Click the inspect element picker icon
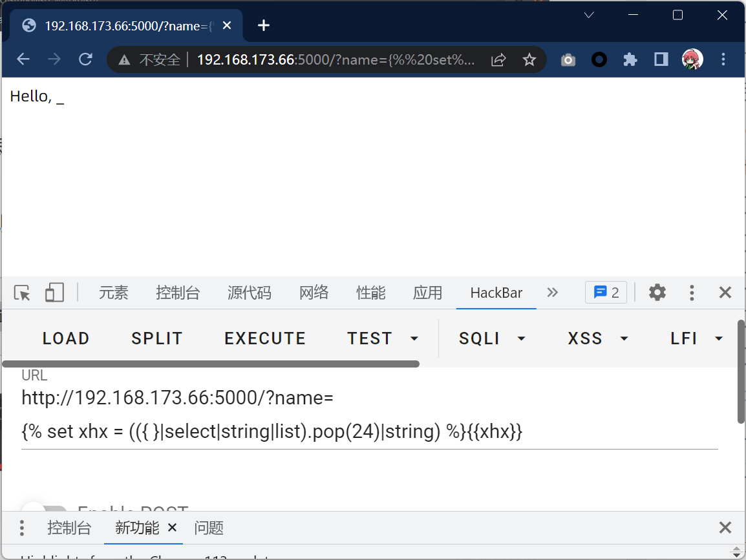The height and width of the screenshot is (560, 746). click(23, 293)
